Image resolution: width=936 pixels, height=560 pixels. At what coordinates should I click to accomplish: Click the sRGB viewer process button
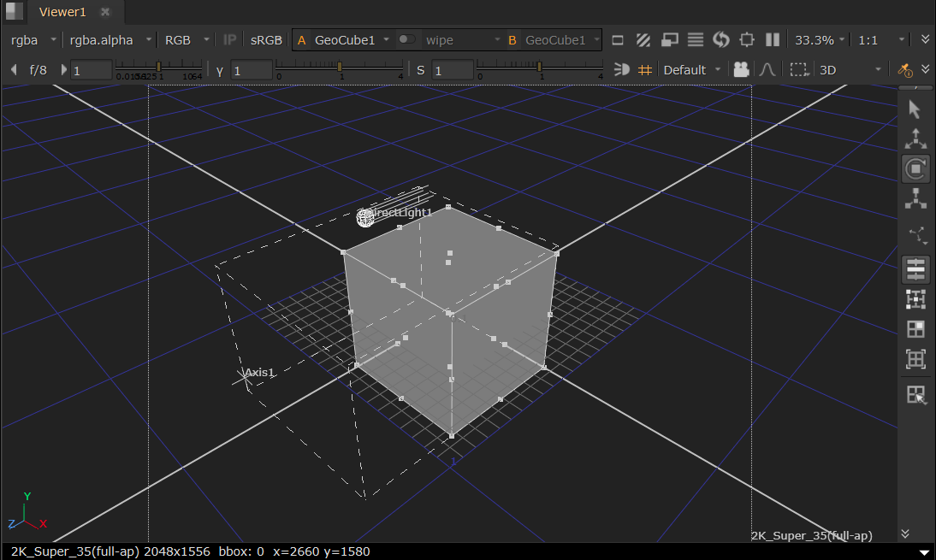click(x=266, y=40)
